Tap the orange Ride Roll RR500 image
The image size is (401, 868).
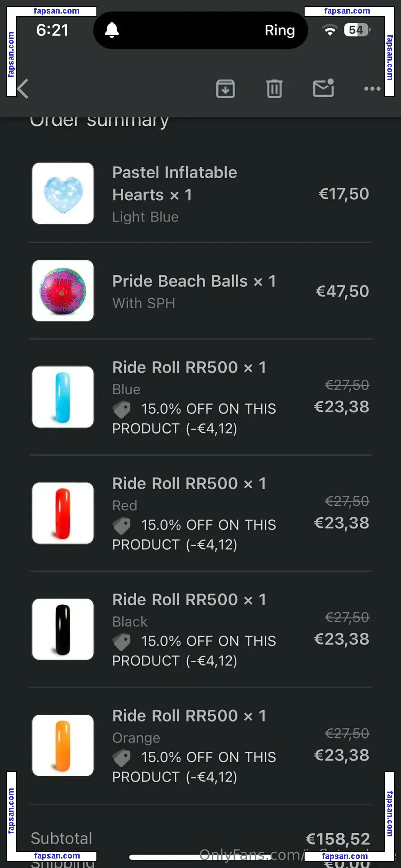click(63, 745)
